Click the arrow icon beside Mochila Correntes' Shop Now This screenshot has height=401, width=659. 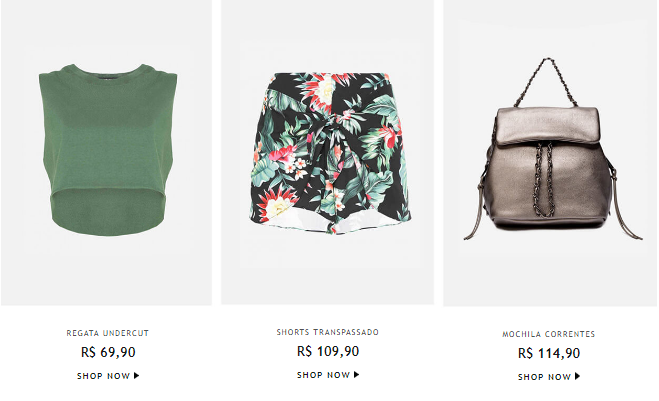pos(577,376)
